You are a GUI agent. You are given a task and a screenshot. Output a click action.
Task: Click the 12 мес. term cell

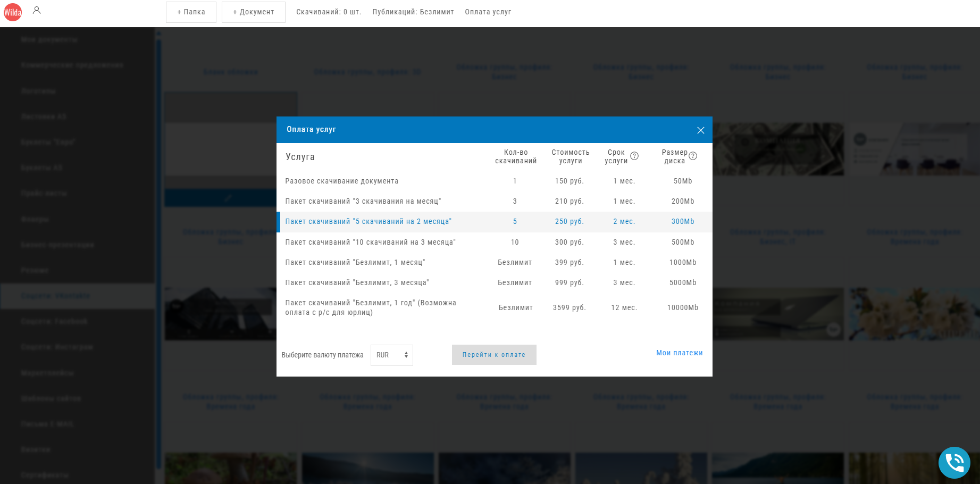pyautogui.click(x=624, y=308)
